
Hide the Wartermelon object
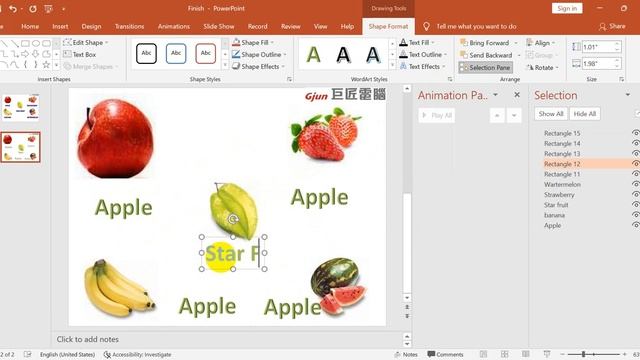pos(636,184)
